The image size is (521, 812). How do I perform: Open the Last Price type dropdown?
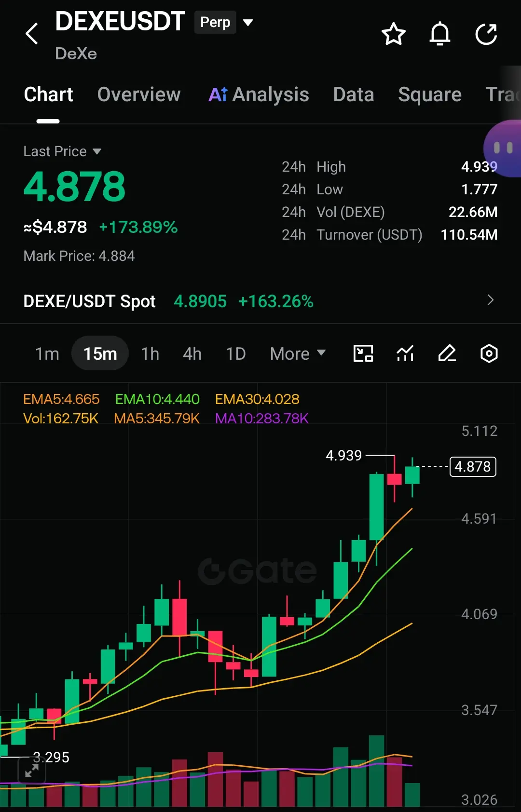pos(62,151)
